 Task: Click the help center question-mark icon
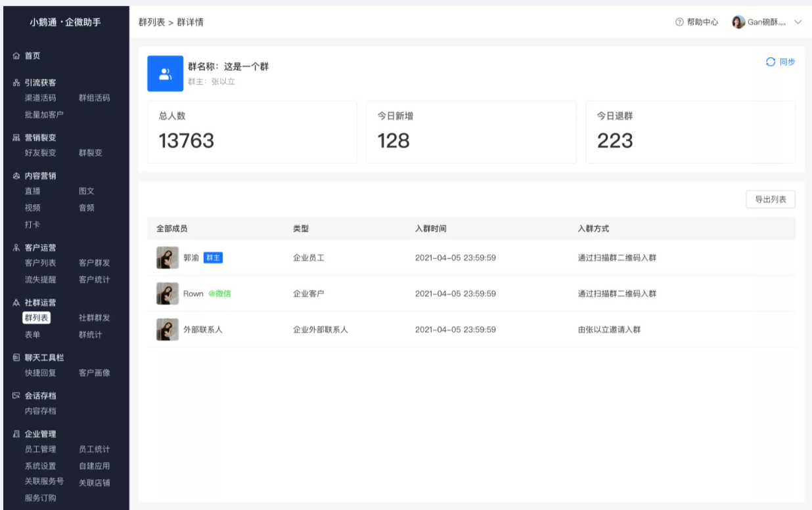[679, 22]
